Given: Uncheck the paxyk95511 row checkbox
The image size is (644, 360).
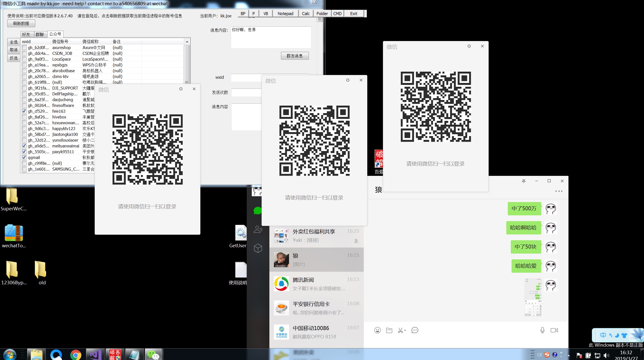Looking at the screenshot, I should [x=24, y=152].
